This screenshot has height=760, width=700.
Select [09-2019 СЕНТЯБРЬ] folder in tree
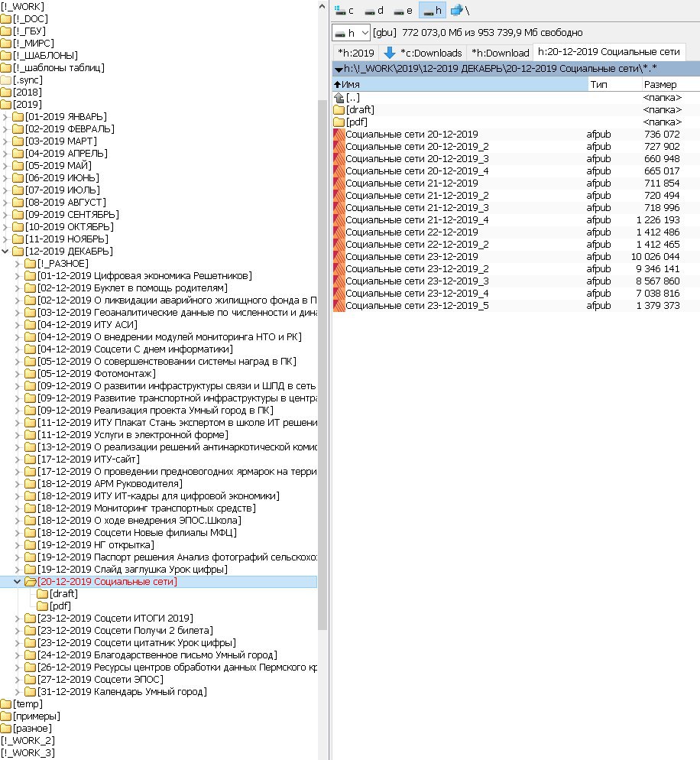click(66, 214)
